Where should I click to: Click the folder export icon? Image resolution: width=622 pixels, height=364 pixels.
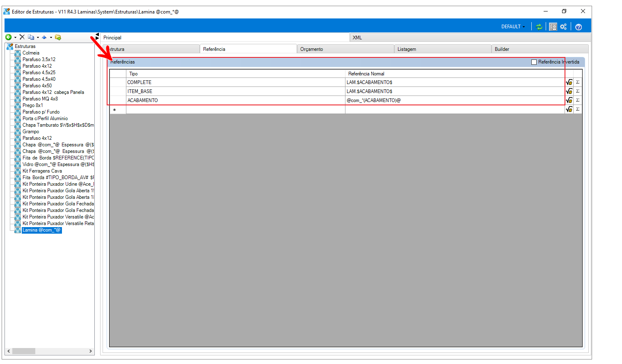(x=58, y=37)
